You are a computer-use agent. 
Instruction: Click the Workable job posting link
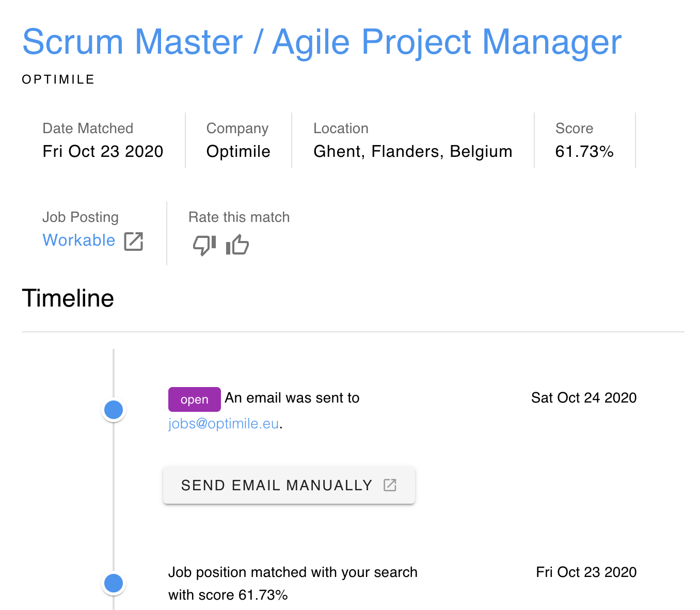tap(79, 240)
